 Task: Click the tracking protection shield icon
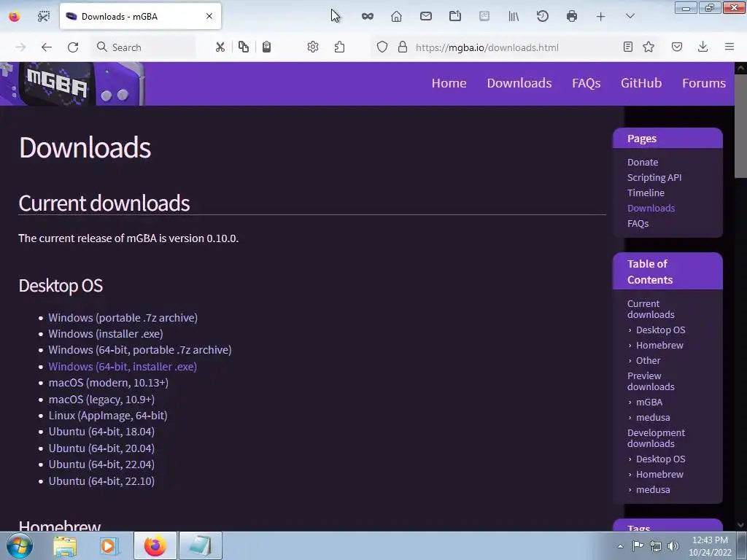click(382, 47)
